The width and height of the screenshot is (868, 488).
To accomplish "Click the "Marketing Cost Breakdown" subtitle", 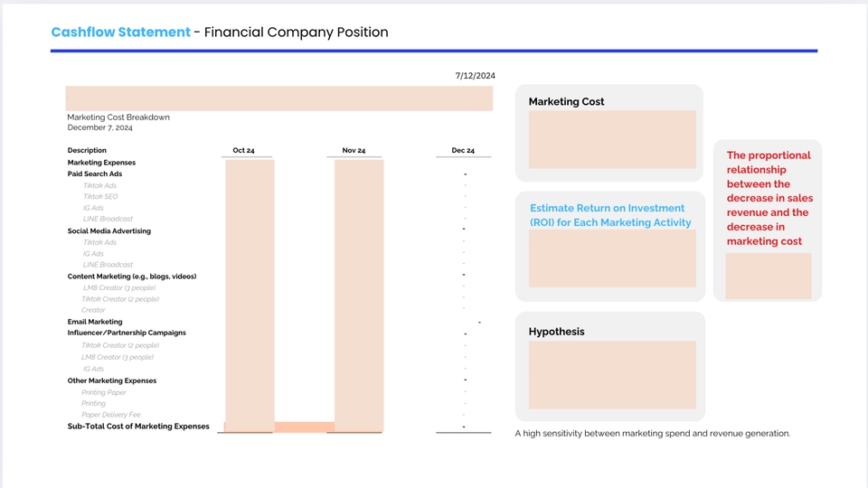I will 118,117.
